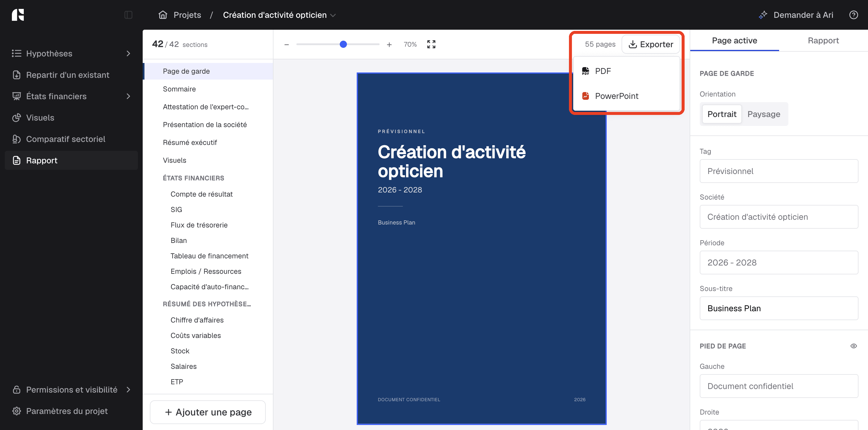
Task: Click the cover page preview thumbnail
Action: (482, 249)
